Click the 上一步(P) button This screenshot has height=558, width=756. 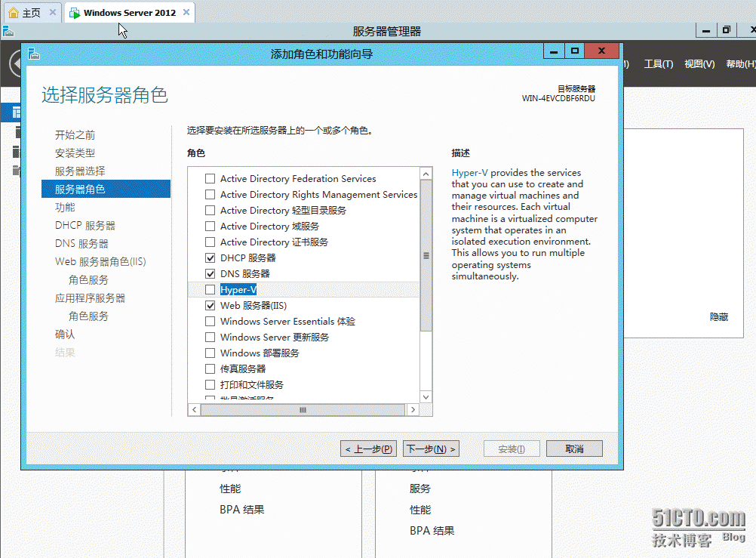pyautogui.click(x=368, y=449)
